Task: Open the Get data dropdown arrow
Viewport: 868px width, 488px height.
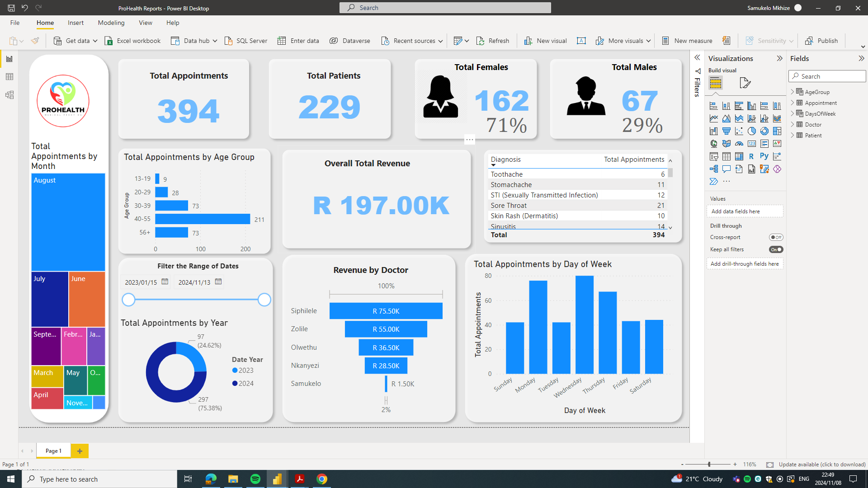Action: 95,41
